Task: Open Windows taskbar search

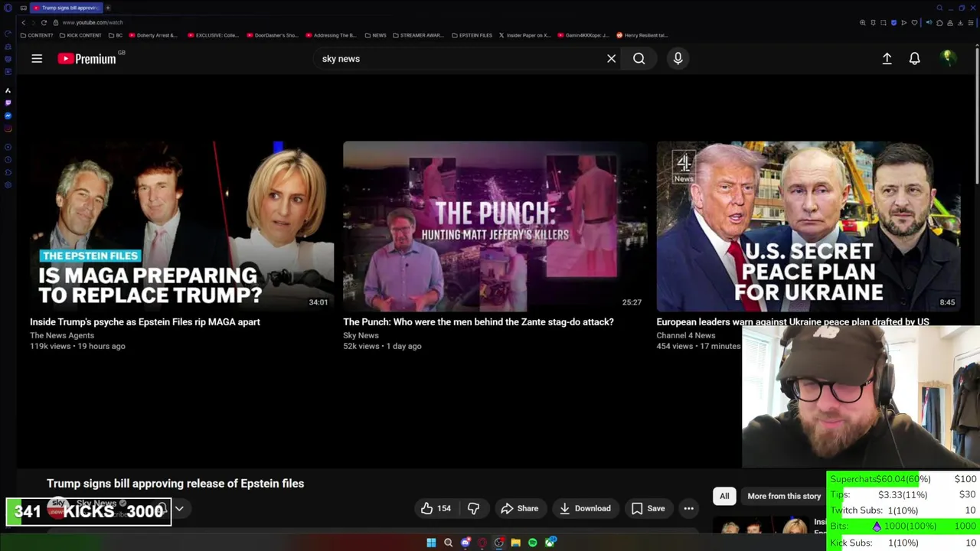Action: point(448,543)
